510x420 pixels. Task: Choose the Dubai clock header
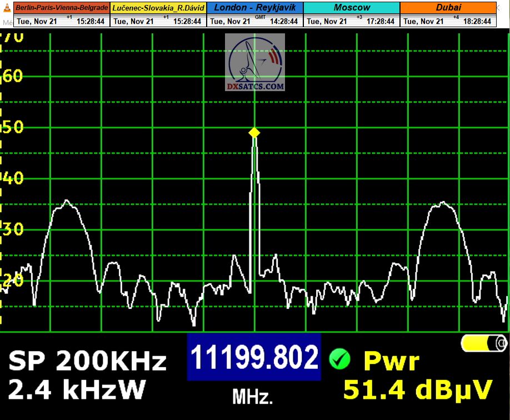point(448,8)
